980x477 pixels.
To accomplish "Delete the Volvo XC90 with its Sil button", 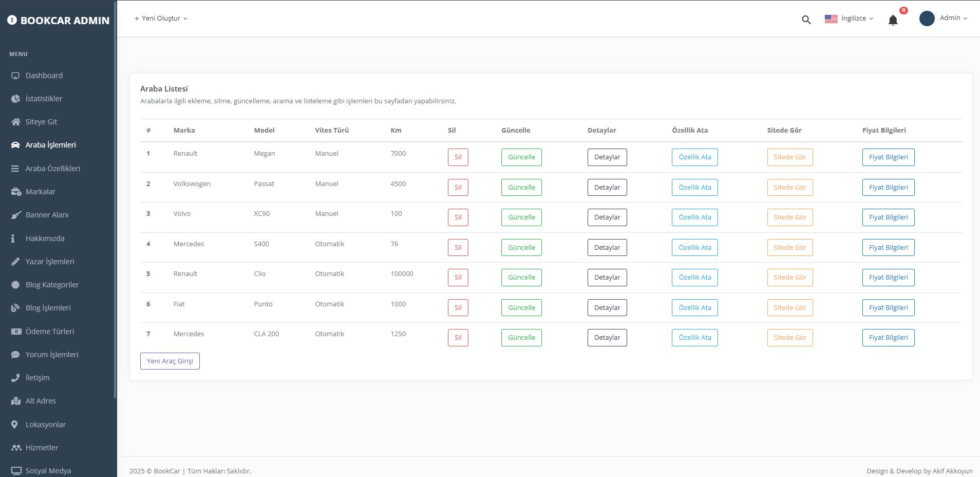I will coord(458,217).
